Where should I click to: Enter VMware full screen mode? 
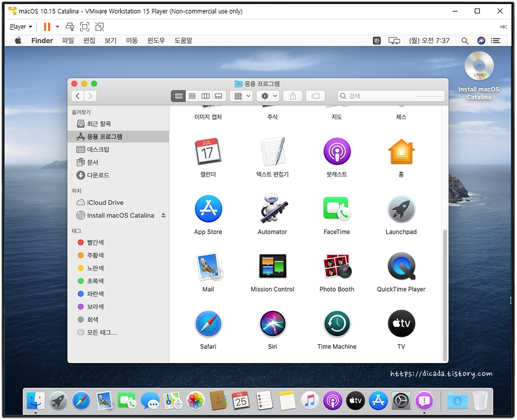[x=85, y=27]
